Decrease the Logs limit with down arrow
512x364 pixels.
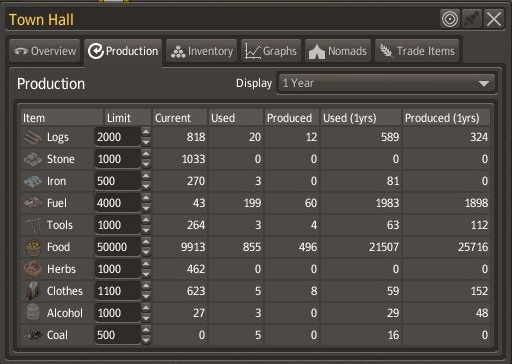[146, 142]
